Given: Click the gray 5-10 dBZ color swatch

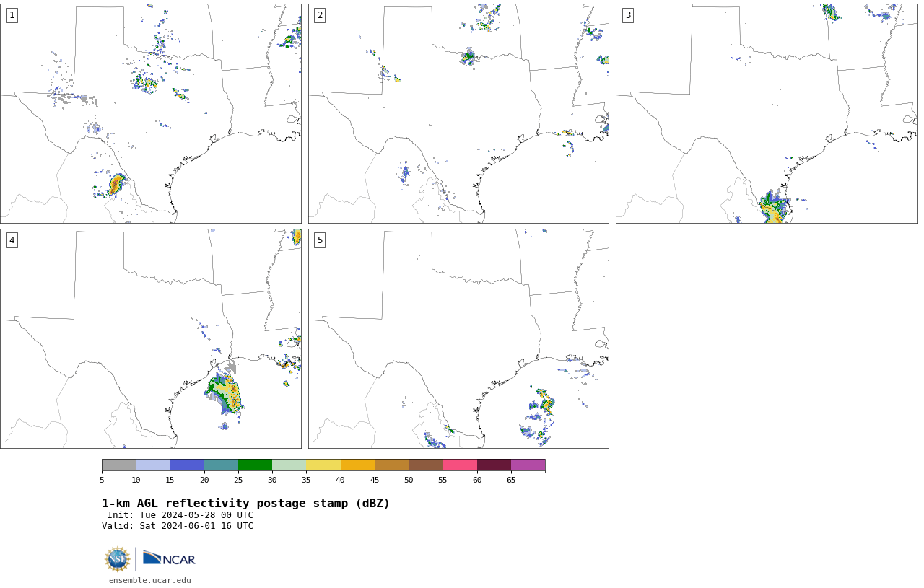Looking at the screenshot, I should [x=118, y=465].
